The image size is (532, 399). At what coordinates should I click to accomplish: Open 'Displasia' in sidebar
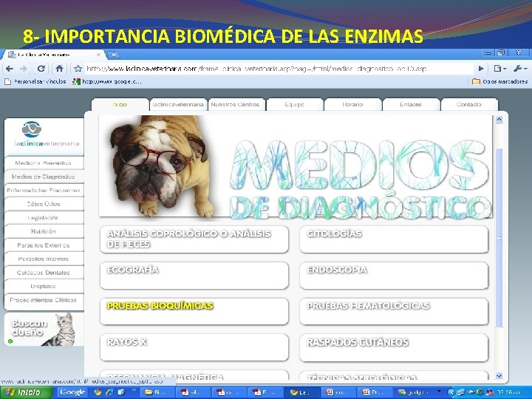[44, 287]
